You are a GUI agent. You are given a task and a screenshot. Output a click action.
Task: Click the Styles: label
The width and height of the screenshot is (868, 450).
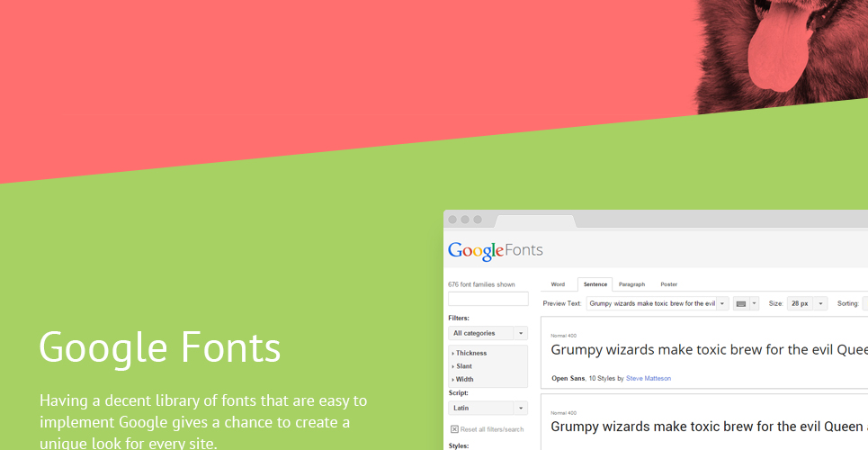click(x=459, y=445)
